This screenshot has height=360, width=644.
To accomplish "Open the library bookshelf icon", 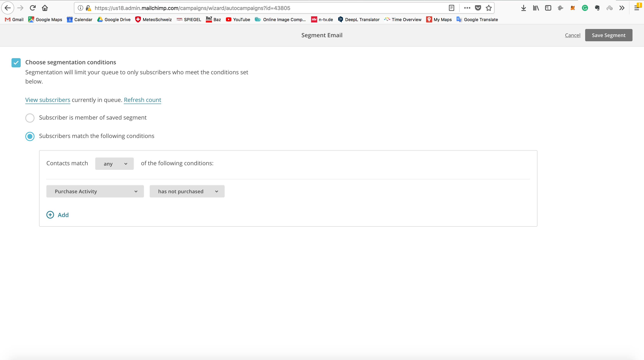I will click(536, 8).
